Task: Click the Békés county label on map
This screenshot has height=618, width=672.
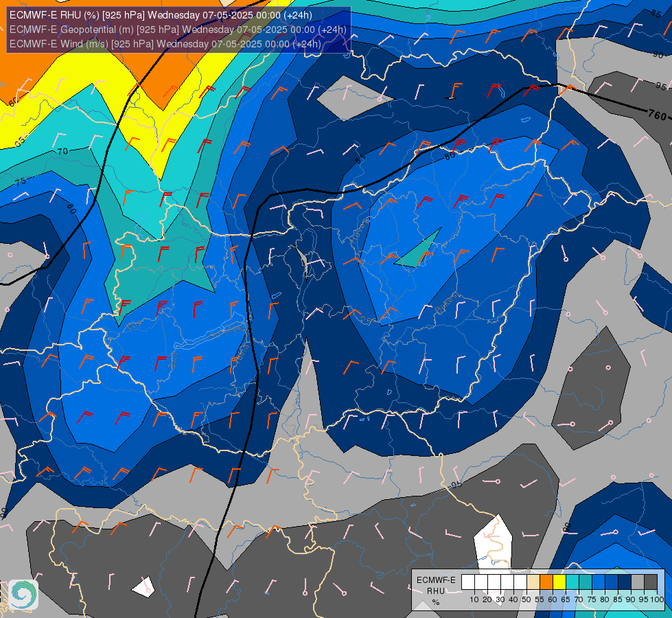Action: click(x=446, y=303)
